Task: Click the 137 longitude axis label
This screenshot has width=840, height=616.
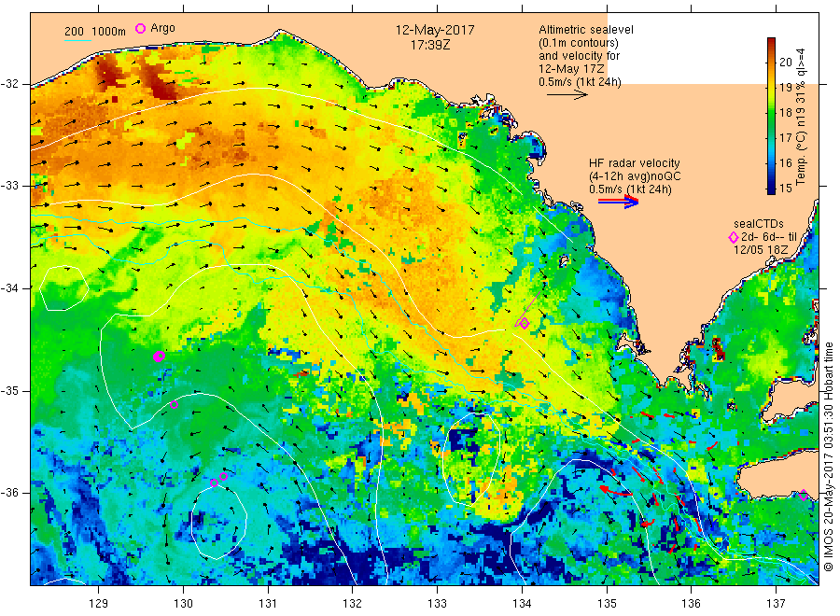Action: pos(776,604)
